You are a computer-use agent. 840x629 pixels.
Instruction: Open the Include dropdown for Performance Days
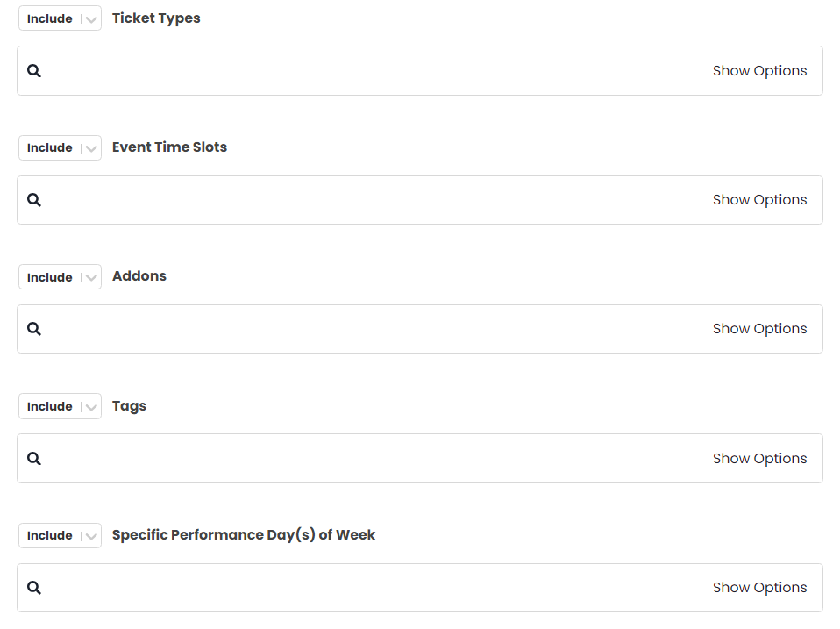point(60,535)
